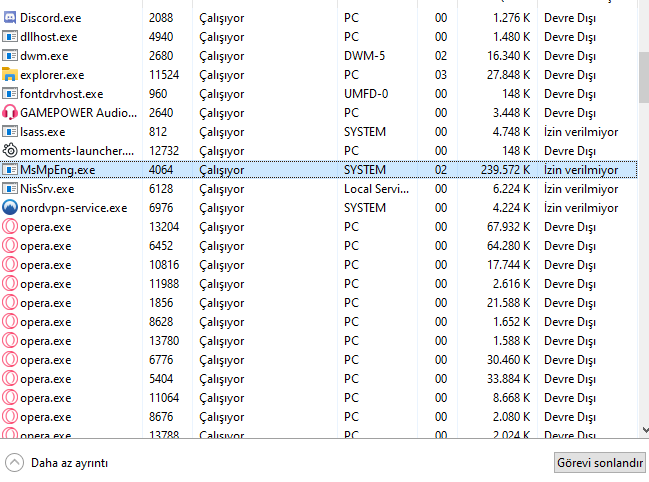This screenshot has width=649, height=482.
Task: Click İzin verilmiyor in the NisSrv.exe row
Action: pyautogui.click(x=581, y=189)
